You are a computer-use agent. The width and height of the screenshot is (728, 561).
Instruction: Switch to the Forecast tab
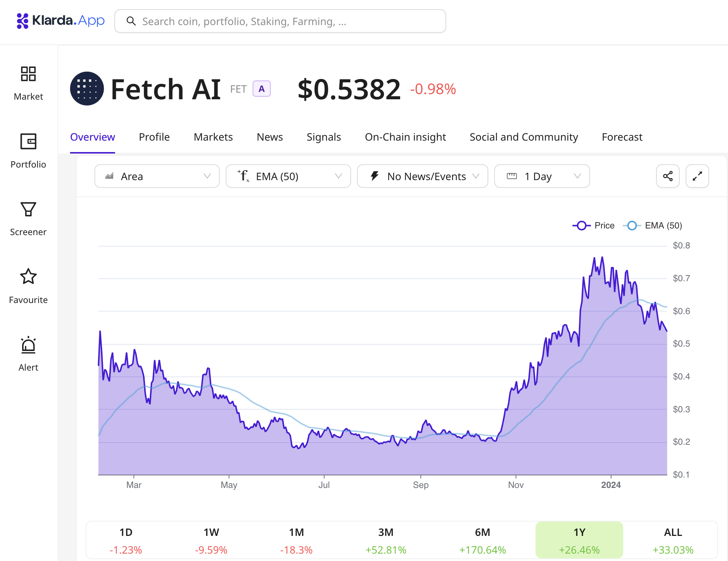(x=621, y=137)
